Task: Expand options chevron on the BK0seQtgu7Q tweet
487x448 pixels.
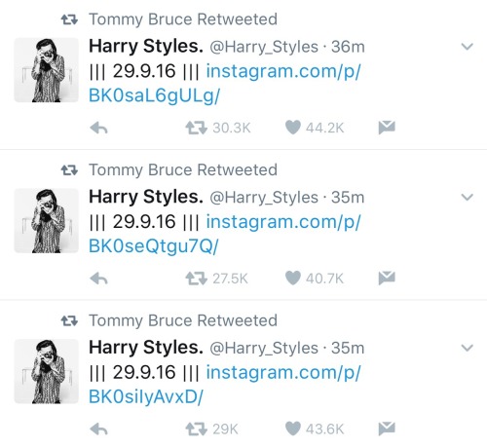Action: [467, 197]
